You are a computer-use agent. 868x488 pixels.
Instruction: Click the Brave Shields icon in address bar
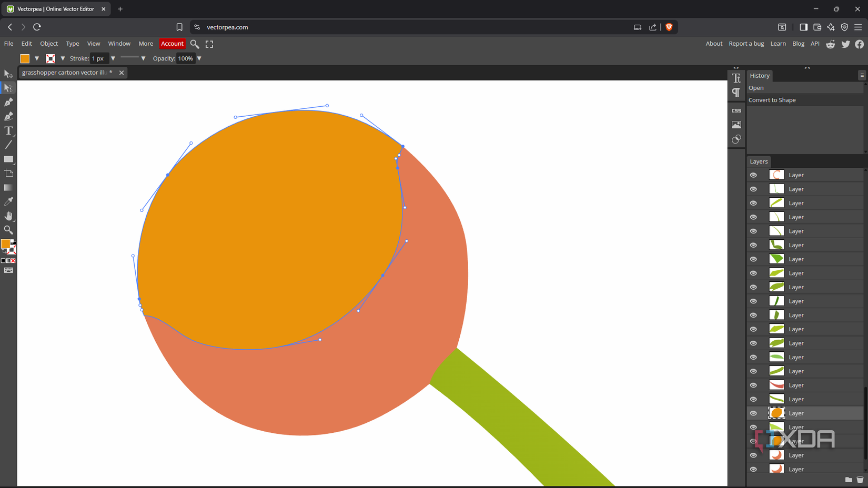click(669, 27)
